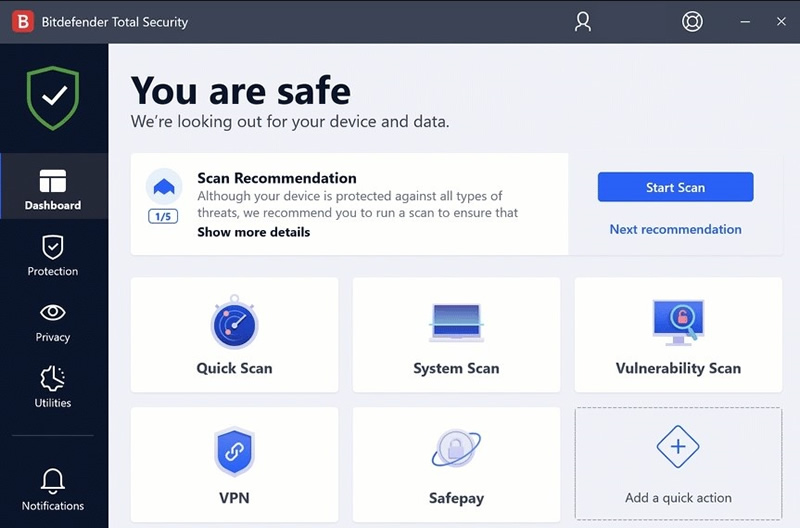The height and width of the screenshot is (528, 800).
Task: Open the Privacy eye icon
Action: (x=53, y=312)
